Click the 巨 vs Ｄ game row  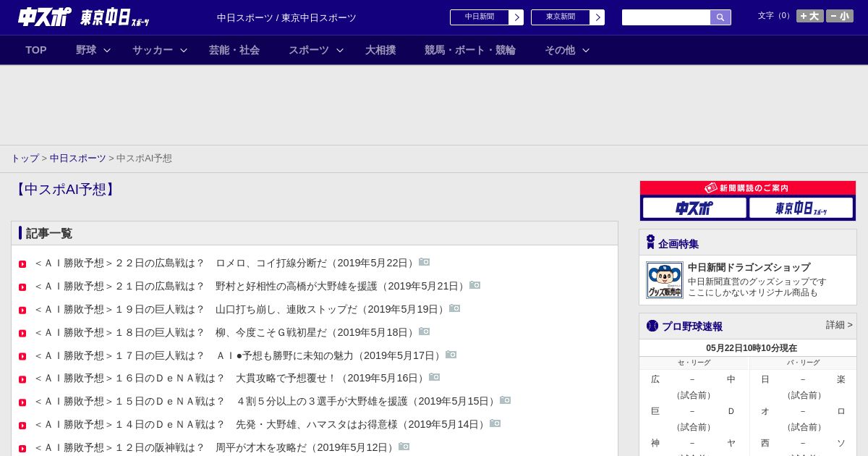[x=694, y=411]
